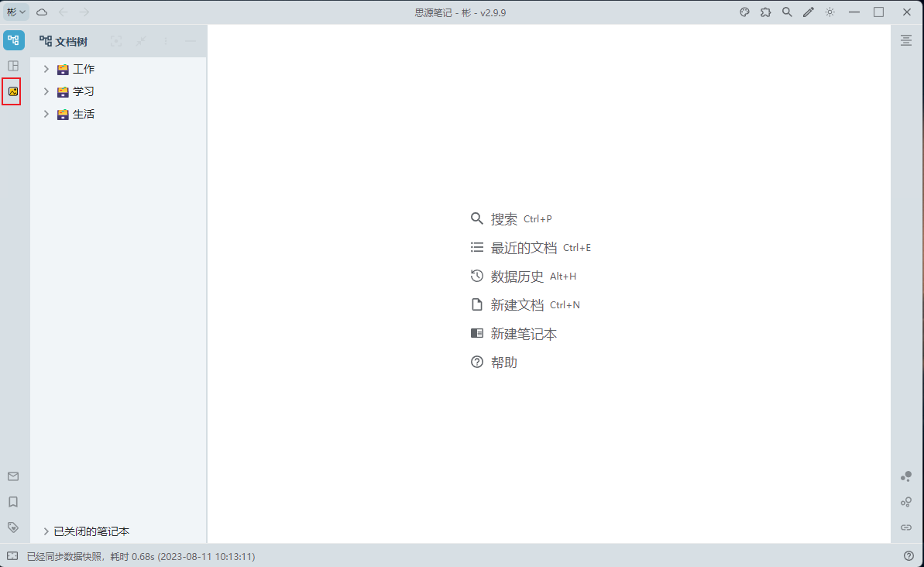The width and height of the screenshot is (924, 567).
Task: Open the outline panel icon on right edge
Action: click(x=906, y=40)
